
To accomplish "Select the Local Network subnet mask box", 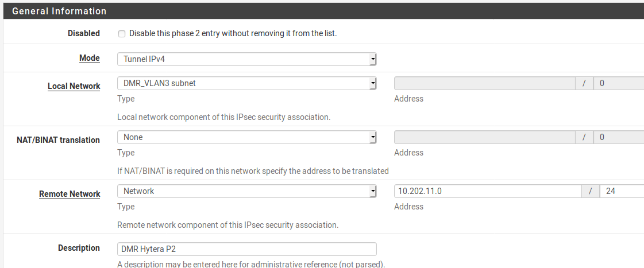I will pos(619,83).
